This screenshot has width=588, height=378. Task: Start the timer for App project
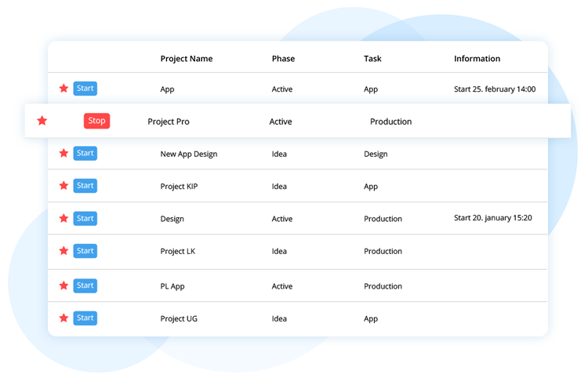point(85,89)
